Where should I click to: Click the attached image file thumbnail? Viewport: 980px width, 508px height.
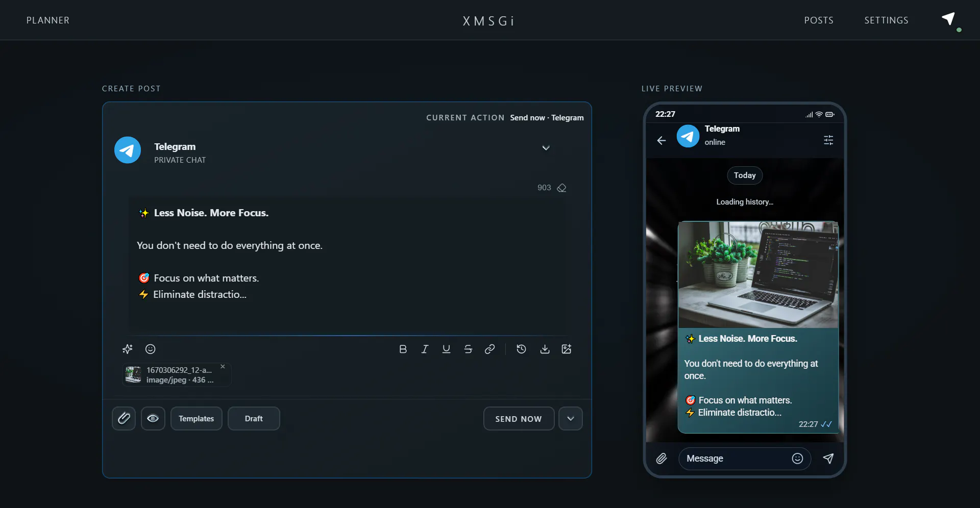(x=133, y=375)
